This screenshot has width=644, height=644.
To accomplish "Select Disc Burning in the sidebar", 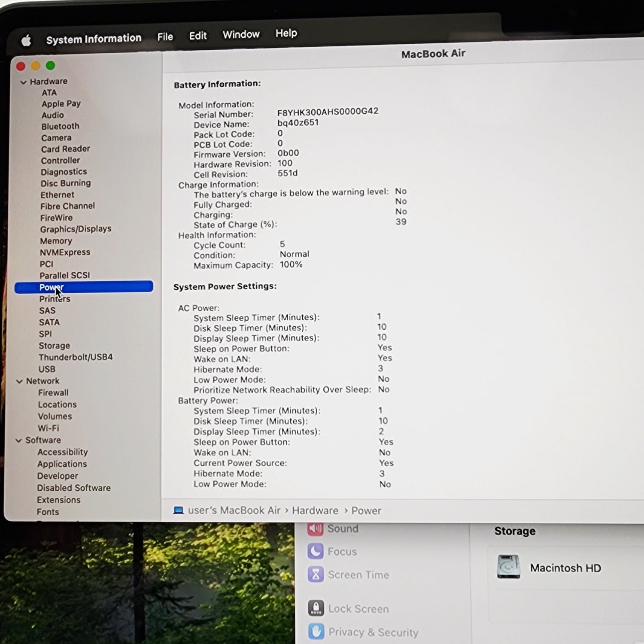I will tap(66, 183).
